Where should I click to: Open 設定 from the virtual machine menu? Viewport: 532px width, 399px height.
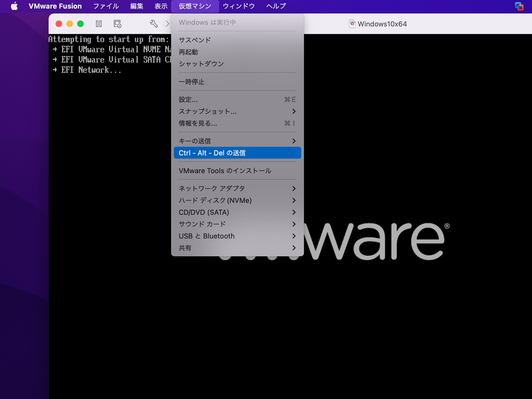pos(188,99)
